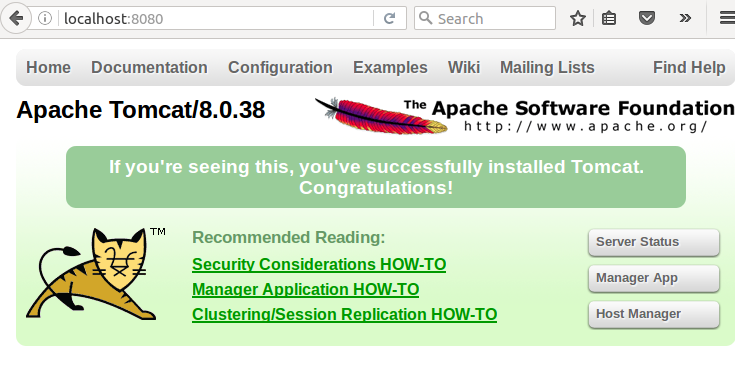The width and height of the screenshot is (735, 366).
Task: Expand the toolbar overflow chevron
Action: (x=685, y=18)
